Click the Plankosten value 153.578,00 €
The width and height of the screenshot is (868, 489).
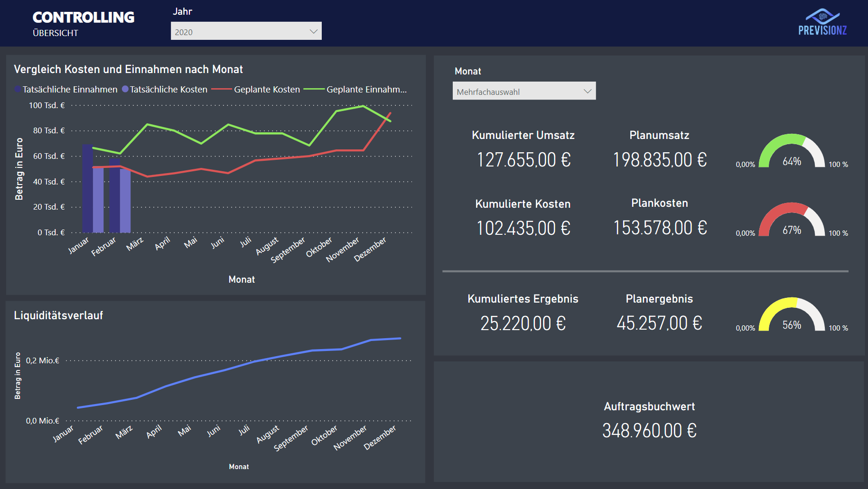click(x=660, y=228)
